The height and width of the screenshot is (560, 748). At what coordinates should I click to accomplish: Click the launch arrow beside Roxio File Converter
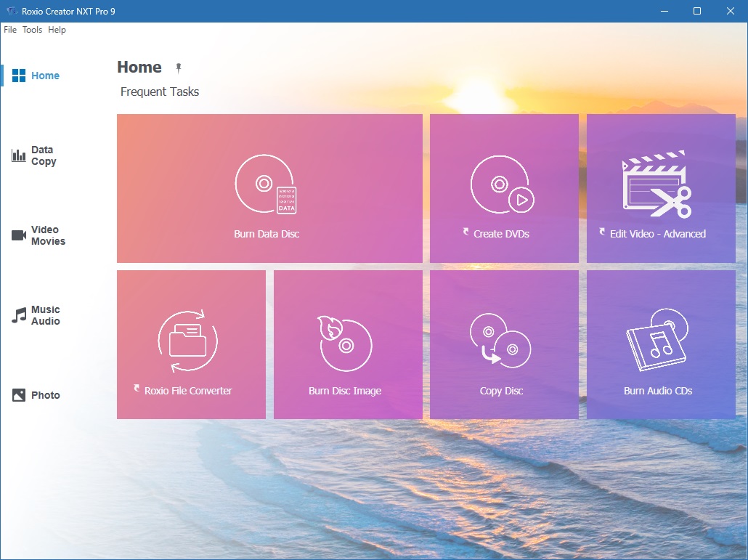(x=137, y=389)
